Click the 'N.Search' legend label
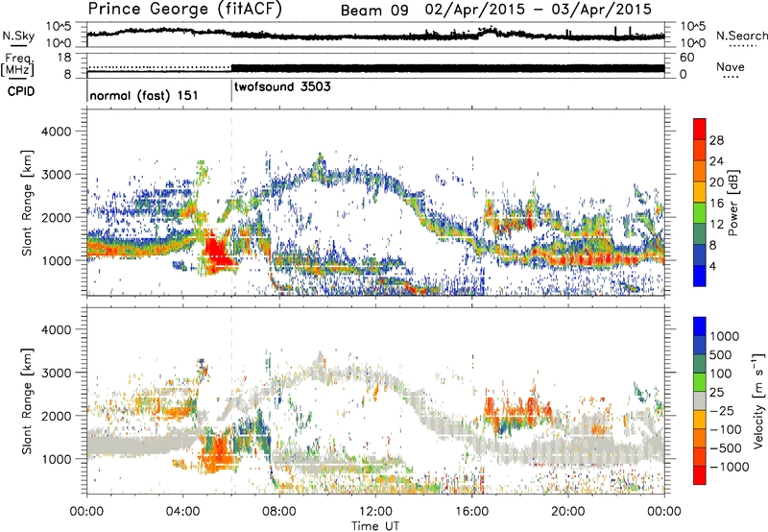768x532 pixels. click(741, 36)
